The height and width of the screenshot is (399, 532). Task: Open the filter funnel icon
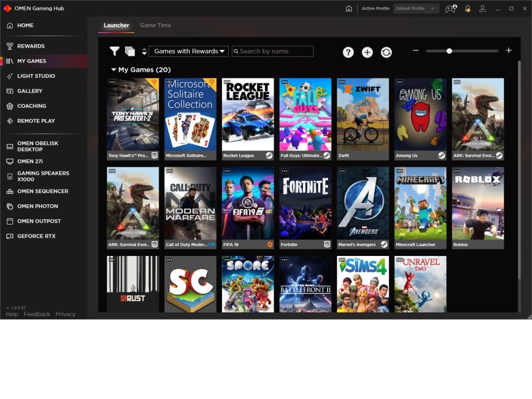[115, 51]
